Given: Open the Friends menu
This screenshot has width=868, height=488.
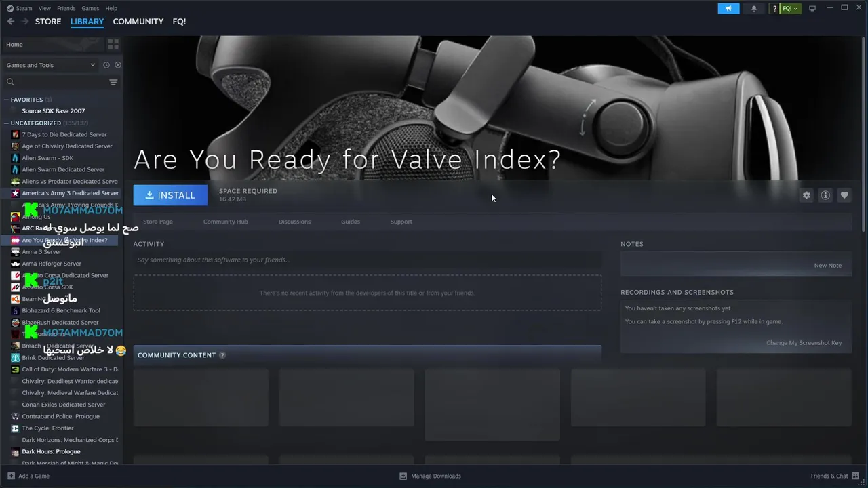Looking at the screenshot, I should 66,8.
